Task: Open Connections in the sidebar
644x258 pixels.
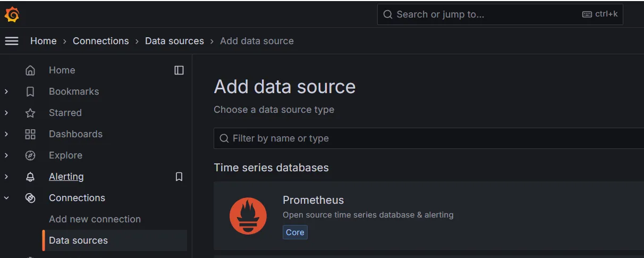Action: pos(77,198)
